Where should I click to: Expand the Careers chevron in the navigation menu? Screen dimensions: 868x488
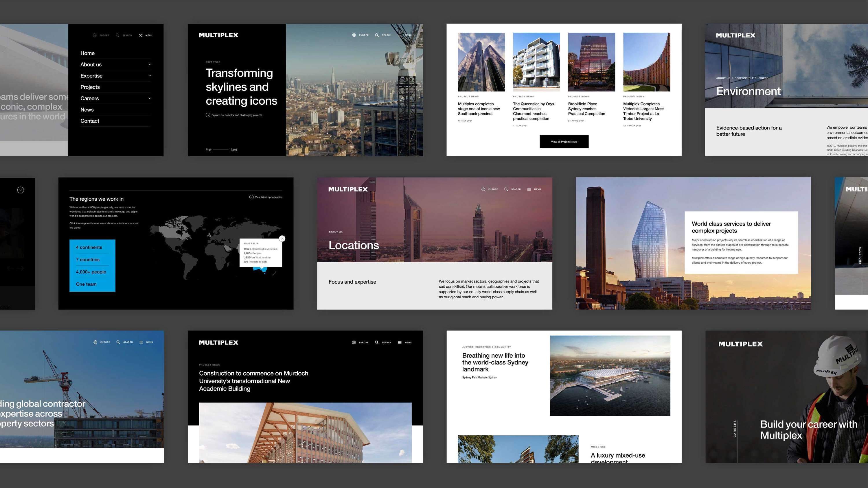coord(150,98)
